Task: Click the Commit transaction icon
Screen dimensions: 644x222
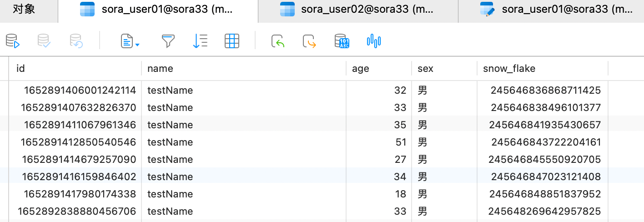Action: (x=44, y=41)
